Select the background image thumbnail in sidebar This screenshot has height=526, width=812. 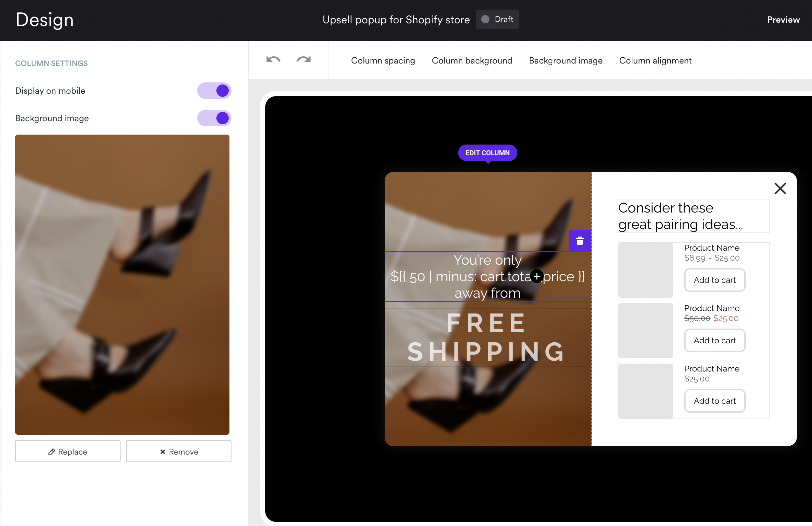point(122,284)
